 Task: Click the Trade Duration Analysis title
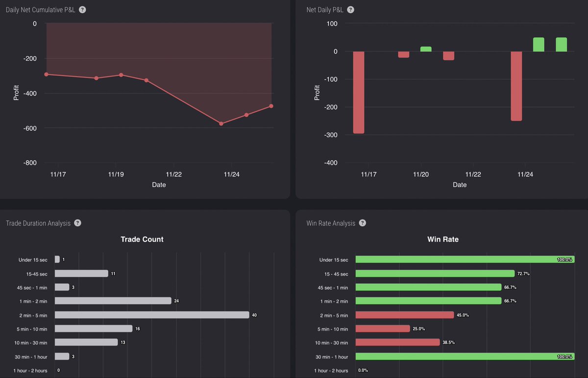38,223
